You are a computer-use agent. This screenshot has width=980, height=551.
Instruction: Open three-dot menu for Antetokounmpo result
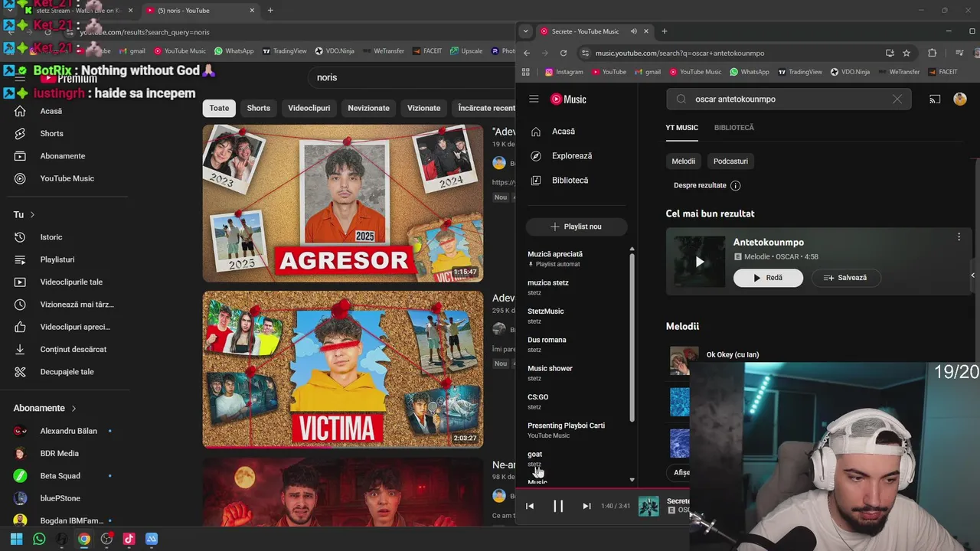tap(959, 237)
